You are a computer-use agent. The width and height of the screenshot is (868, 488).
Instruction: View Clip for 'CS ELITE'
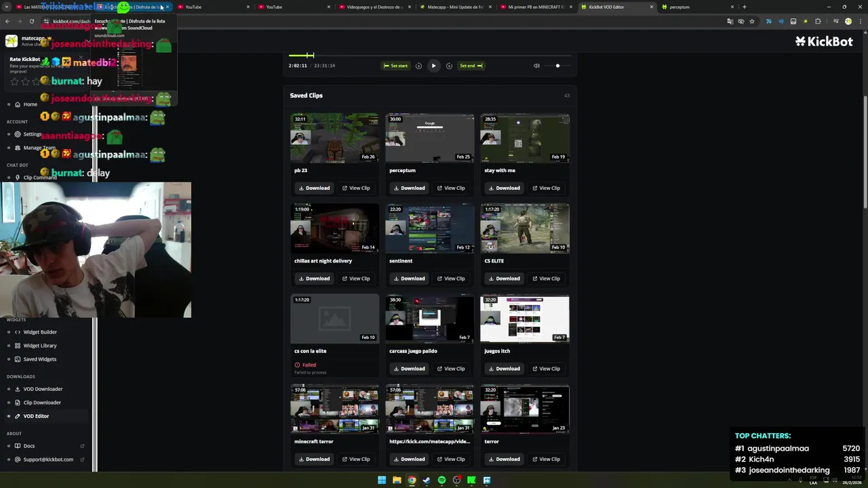click(x=546, y=279)
